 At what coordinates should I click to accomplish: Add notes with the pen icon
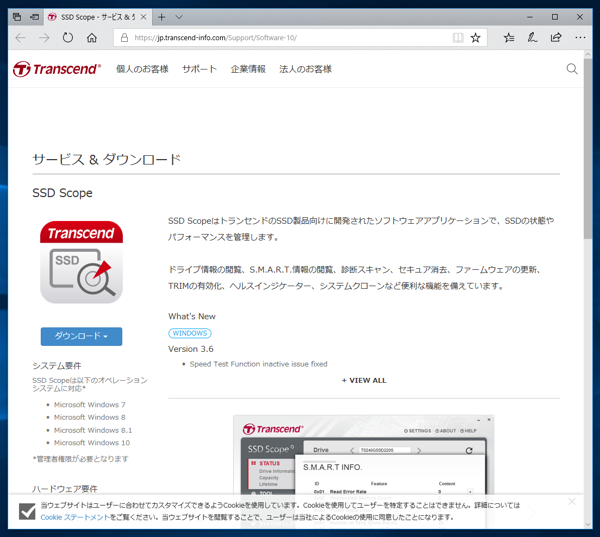[x=532, y=38]
